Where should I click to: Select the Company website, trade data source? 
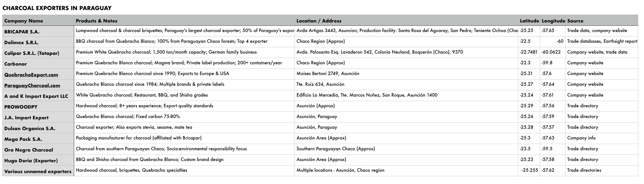pos(601,52)
